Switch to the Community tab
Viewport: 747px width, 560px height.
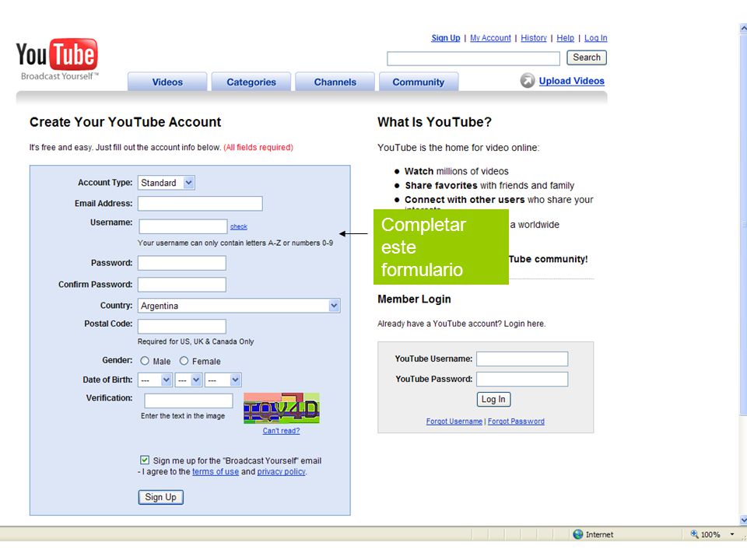tap(419, 82)
